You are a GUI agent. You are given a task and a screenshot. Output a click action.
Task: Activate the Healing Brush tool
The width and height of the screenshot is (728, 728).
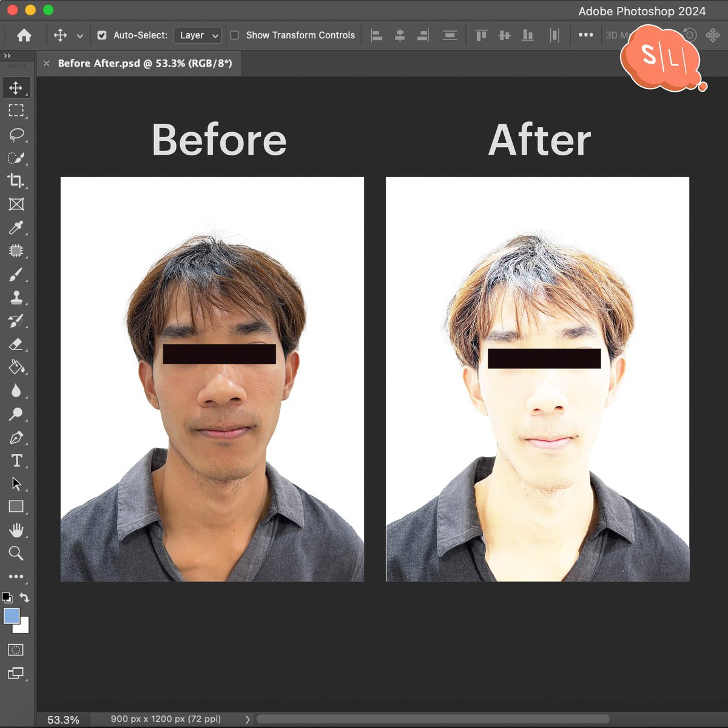16,251
